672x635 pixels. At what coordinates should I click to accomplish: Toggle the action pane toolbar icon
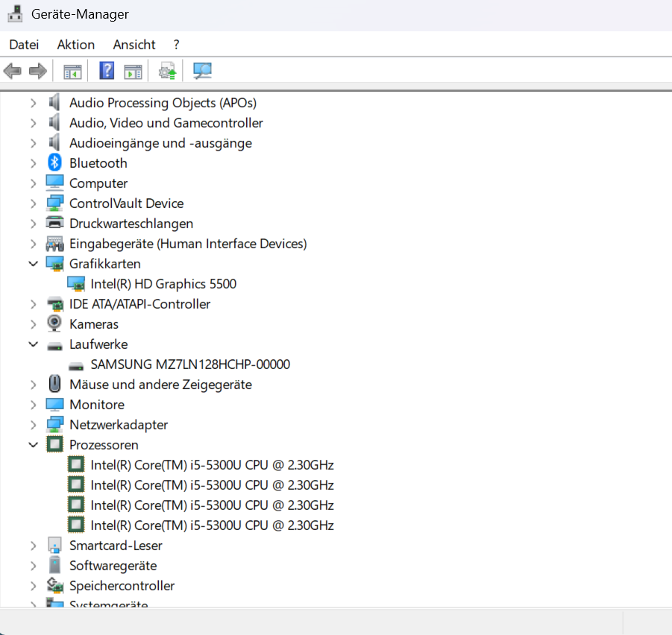(x=133, y=71)
